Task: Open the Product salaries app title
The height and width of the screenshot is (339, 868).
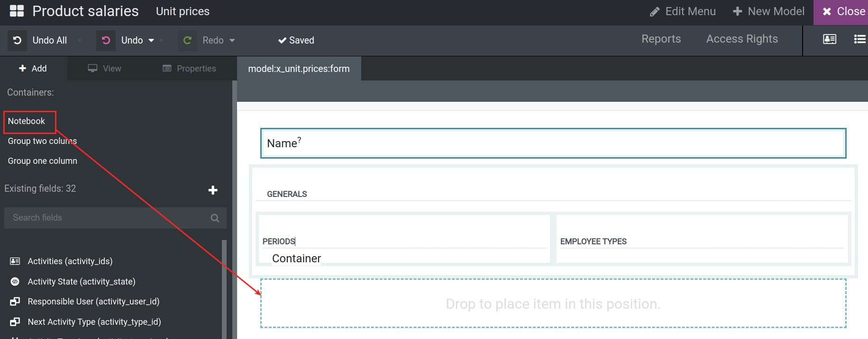Action: tap(85, 11)
